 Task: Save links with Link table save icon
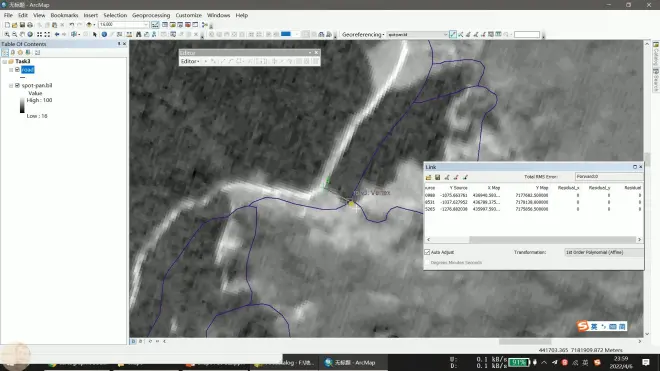tap(438, 177)
